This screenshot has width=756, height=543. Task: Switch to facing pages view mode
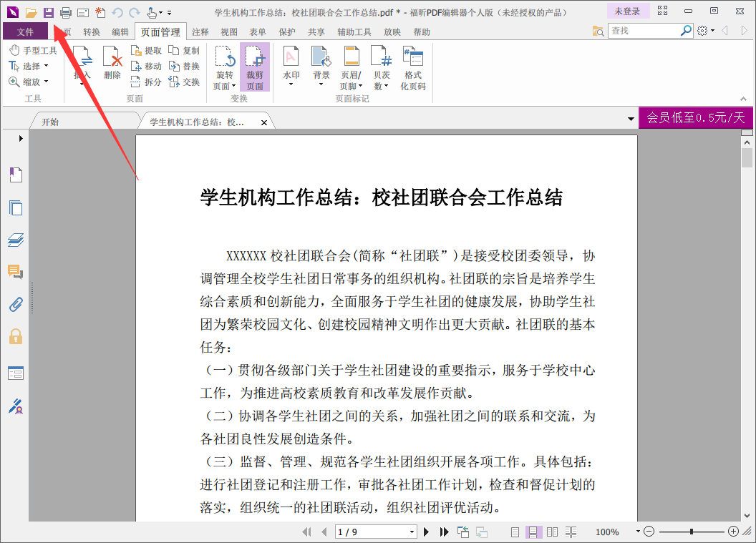click(552, 532)
